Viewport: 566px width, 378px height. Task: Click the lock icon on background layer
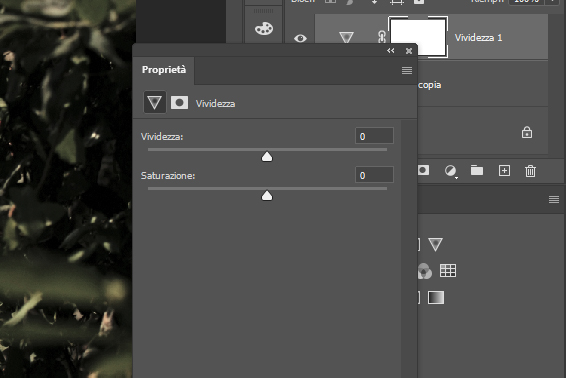click(527, 132)
